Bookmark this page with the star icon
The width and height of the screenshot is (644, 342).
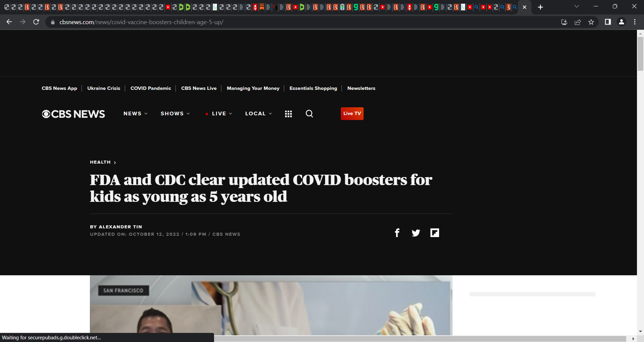click(x=591, y=22)
